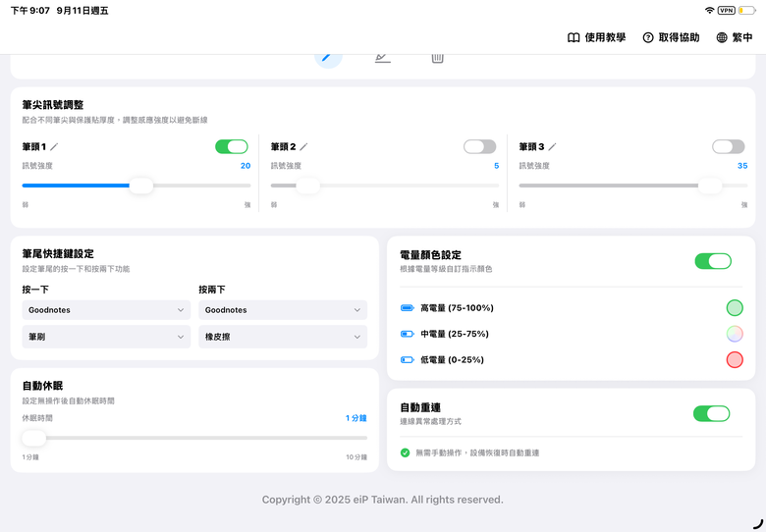Click the 按一下 label
The height and width of the screenshot is (532, 766).
pyautogui.click(x=35, y=290)
